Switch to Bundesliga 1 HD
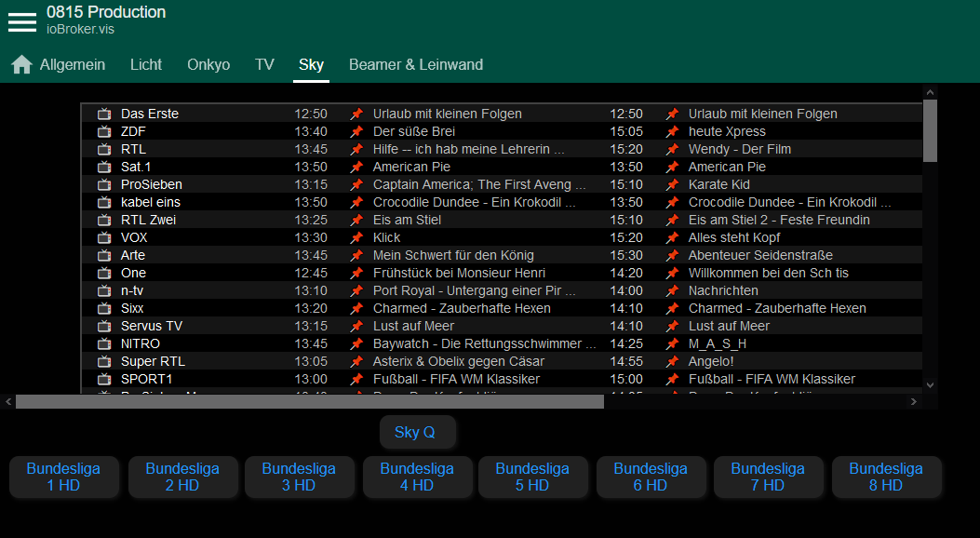This screenshot has height=538, width=980. pos(63,477)
